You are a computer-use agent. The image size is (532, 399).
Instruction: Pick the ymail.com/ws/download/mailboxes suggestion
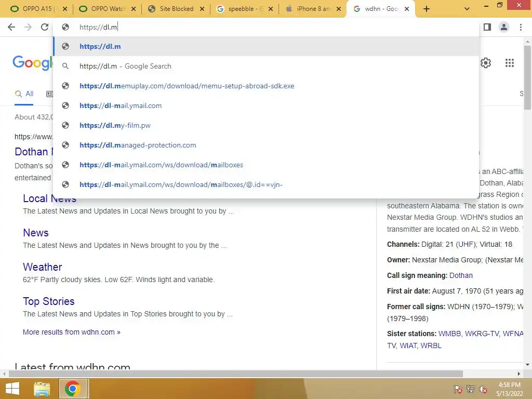click(266, 165)
